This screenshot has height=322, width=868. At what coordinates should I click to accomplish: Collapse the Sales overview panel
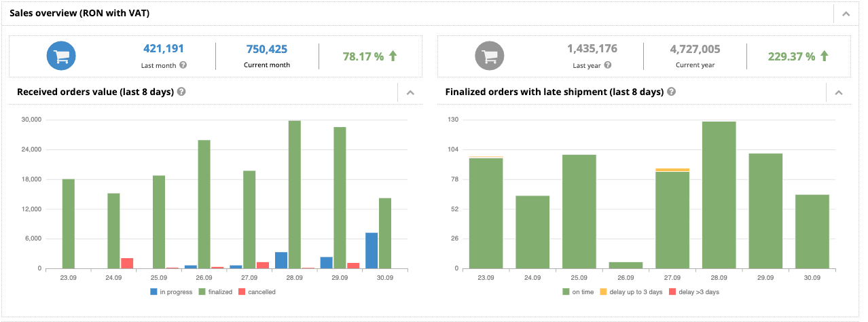point(846,13)
